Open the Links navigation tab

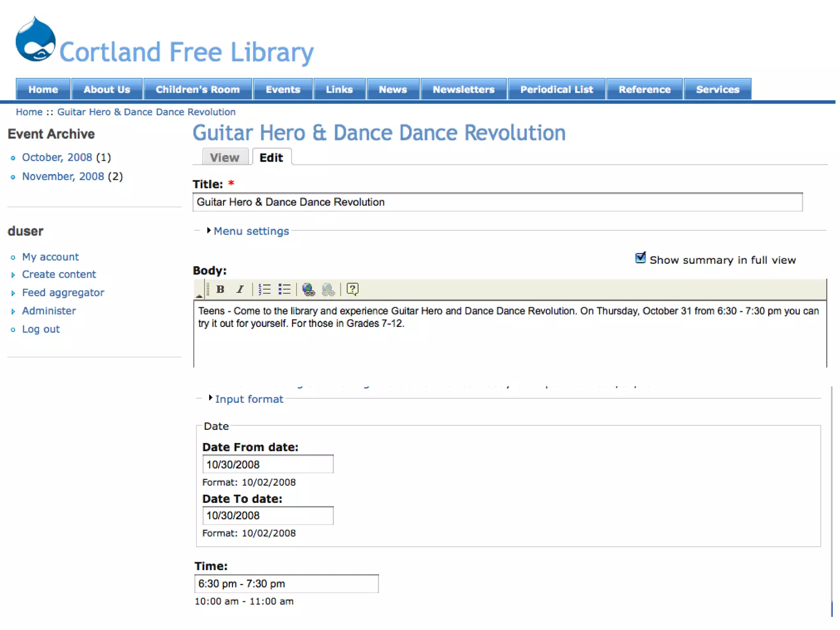tap(339, 89)
